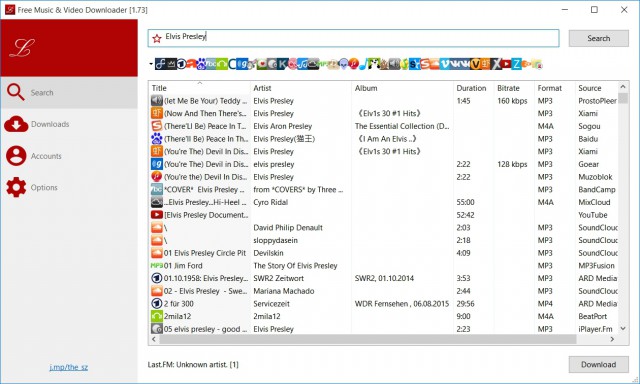The width and height of the screenshot is (640, 384).
Task: Select the "2 für 300" row
Action: click(x=384, y=303)
